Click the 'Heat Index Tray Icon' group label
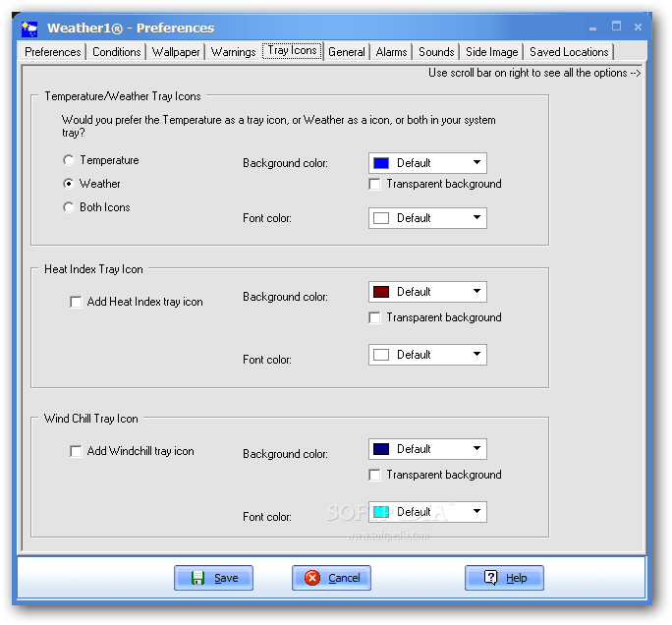This screenshot has height=625, width=672. coord(94,269)
